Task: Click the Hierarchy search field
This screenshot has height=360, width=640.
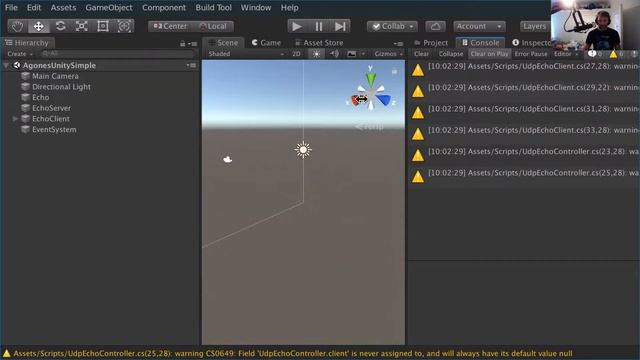Action: tap(117, 54)
